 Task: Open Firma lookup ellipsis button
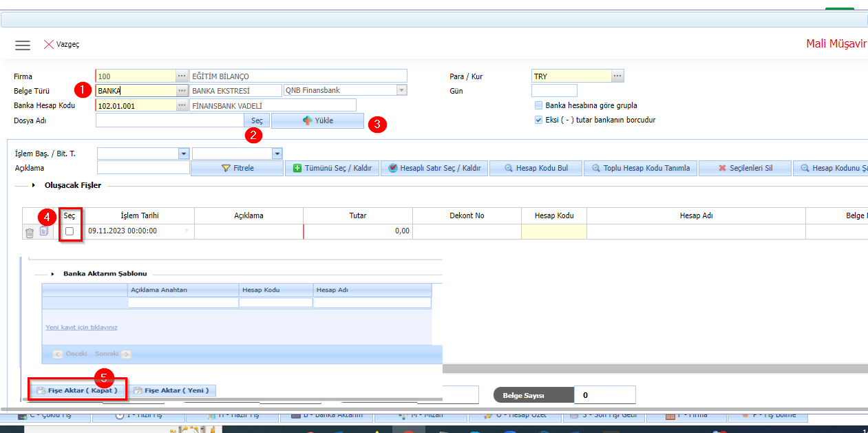coord(182,76)
